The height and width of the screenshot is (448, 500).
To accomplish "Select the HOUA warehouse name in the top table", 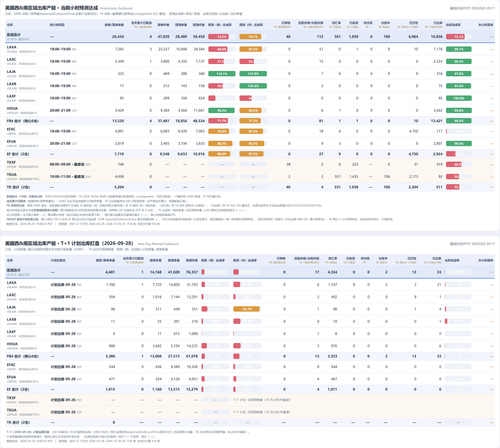I will click(12, 108).
